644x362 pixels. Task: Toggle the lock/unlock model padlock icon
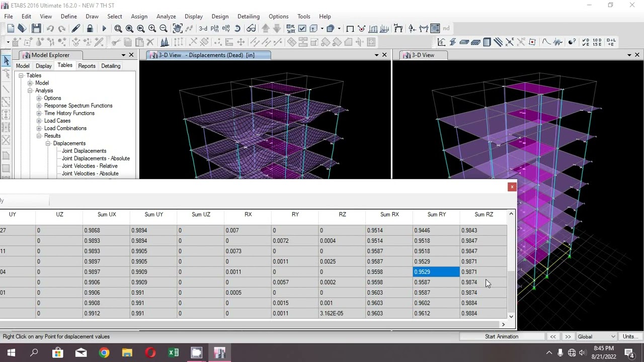[90, 29]
